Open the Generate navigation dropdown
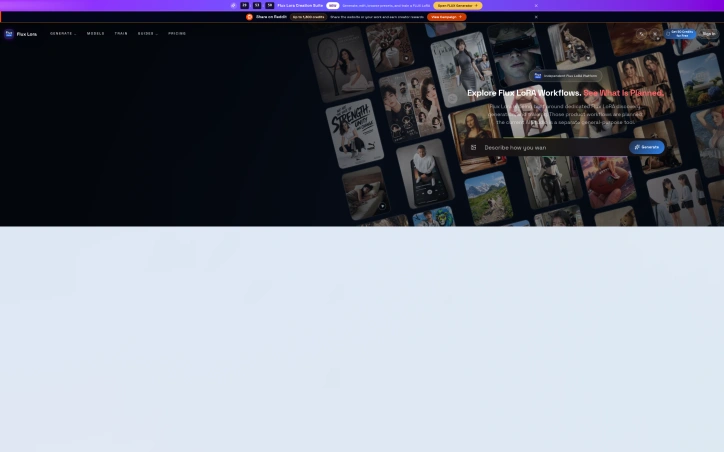 coord(63,34)
